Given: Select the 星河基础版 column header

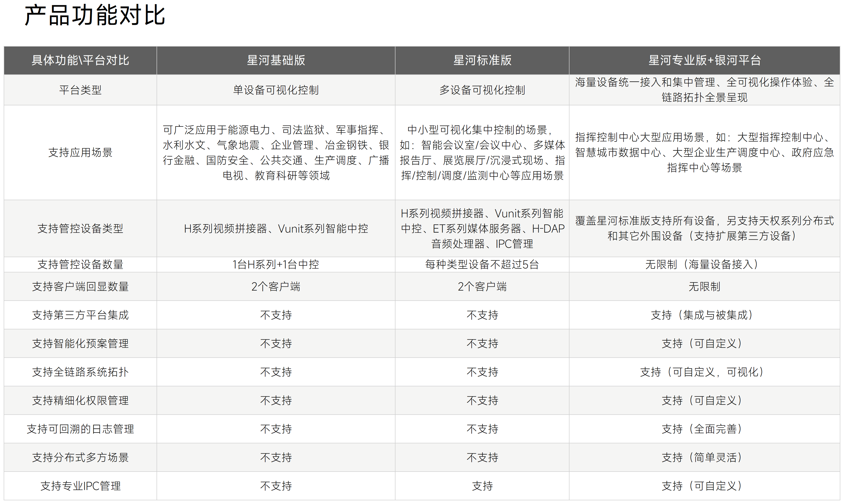Looking at the screenshot, I should click(276, 60).
